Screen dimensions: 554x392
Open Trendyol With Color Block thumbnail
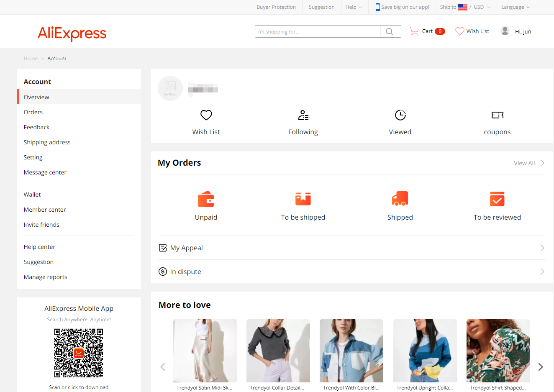coord(351,351)
